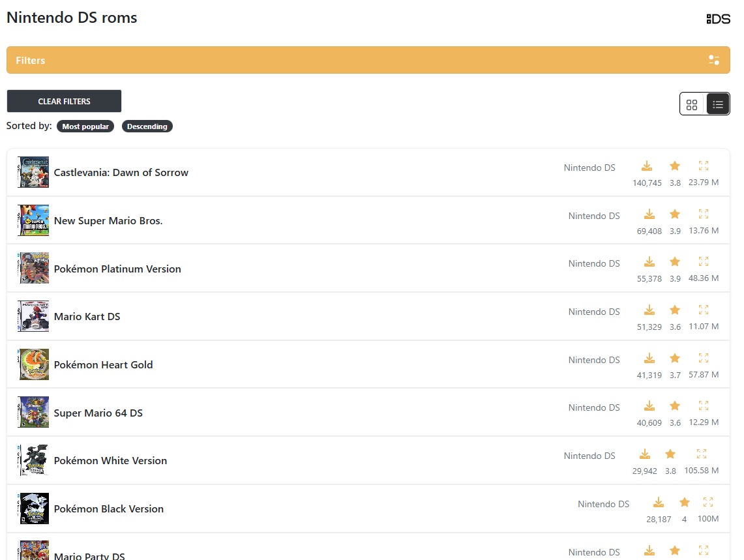Click size icon for Pokémon Platinum Version

pyautogui.click(x=703, y=261)
